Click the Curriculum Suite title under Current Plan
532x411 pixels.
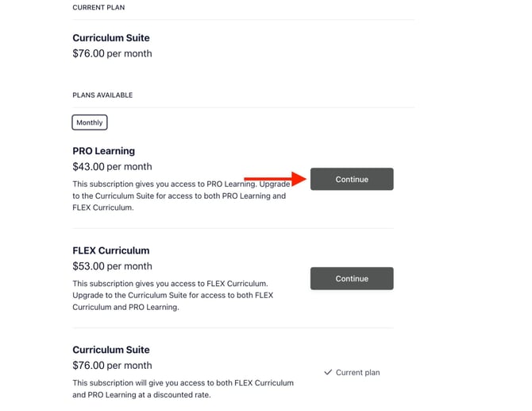[x=110, y=38]
